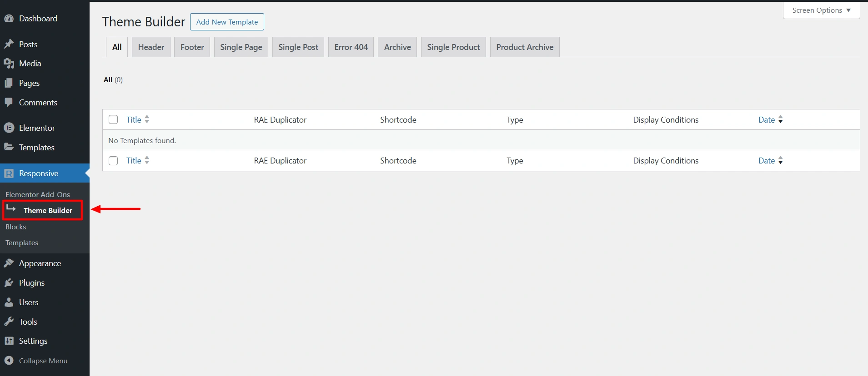Click sort arrows next to header Date
The height and width of the screenshot is (376, 868).
point(781,119)
